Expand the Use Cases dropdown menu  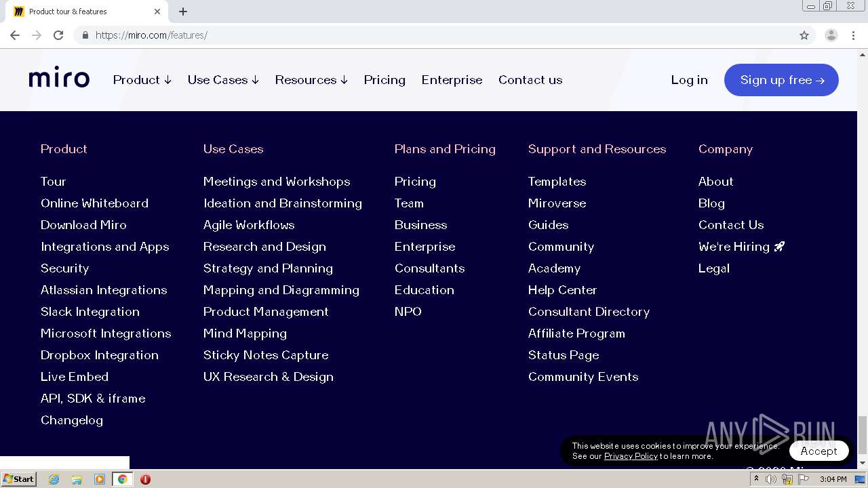coord(223,80)
